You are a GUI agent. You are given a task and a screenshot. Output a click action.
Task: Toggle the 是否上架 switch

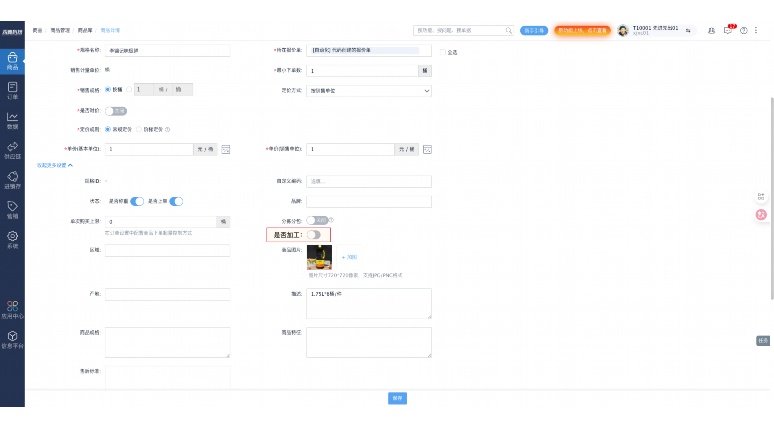[176, 201]
